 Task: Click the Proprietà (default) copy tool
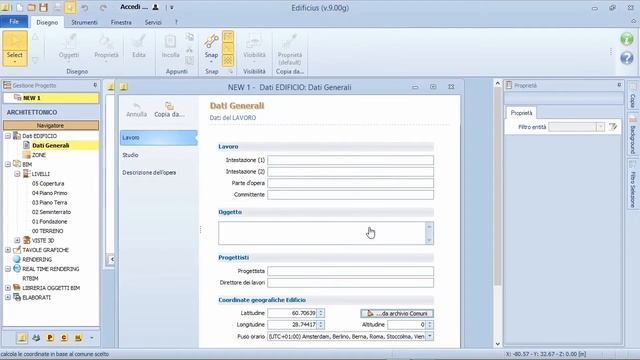(290, 49)
